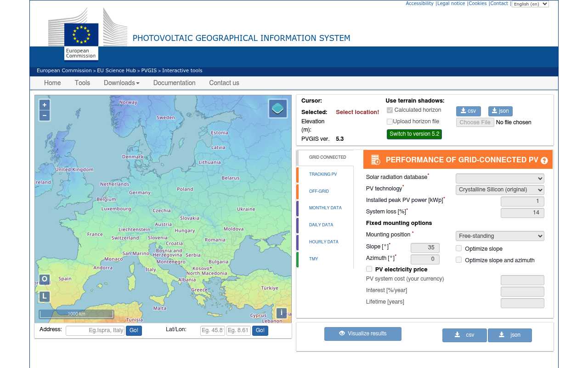The width and height of the screenshot is (588, 368).
Task: Switch to the Tracking PV tab
Action: tap(323, 174)
